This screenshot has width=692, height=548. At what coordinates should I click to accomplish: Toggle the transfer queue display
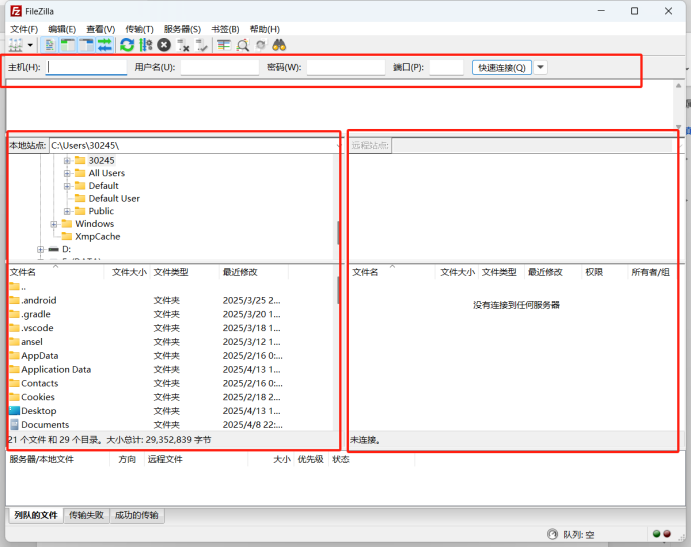coord(105,45)
